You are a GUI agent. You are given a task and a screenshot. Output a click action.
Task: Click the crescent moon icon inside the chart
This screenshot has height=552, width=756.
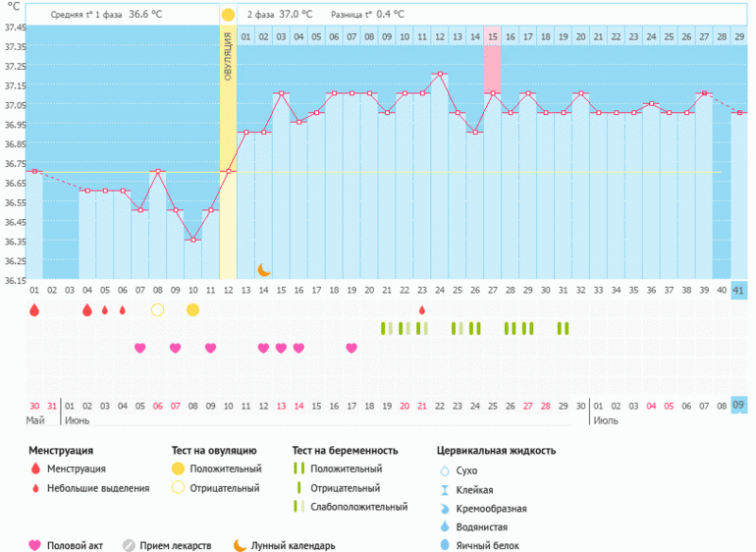coord(264,269)
